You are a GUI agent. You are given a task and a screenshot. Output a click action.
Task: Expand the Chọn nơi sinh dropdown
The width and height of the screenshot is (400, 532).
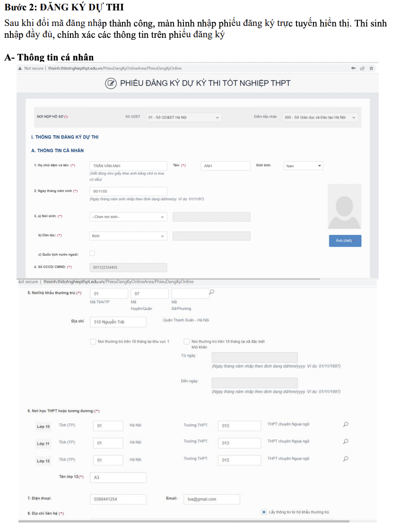128,217
